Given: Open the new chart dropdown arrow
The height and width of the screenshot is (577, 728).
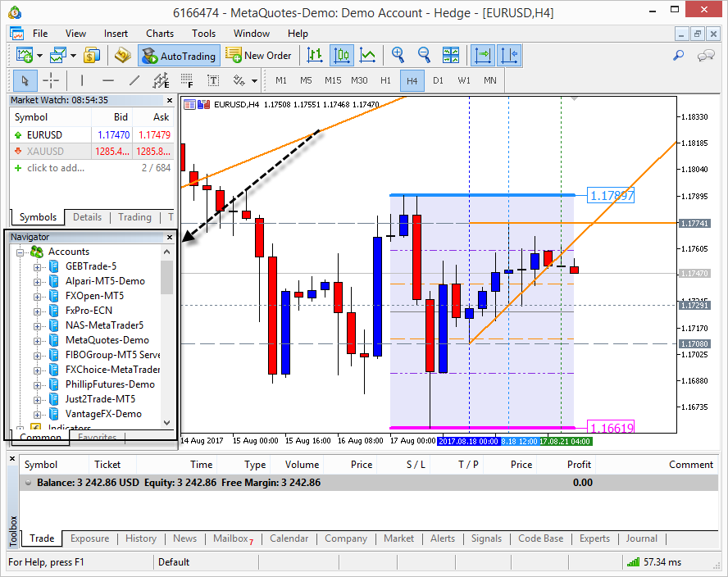Looking at the screenshot, I should pyautogui.click(x=39, y=56).
